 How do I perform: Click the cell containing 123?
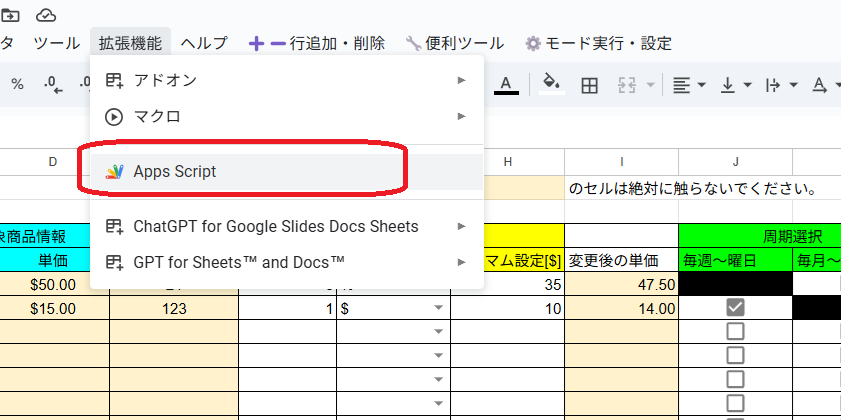coord(174,308)
